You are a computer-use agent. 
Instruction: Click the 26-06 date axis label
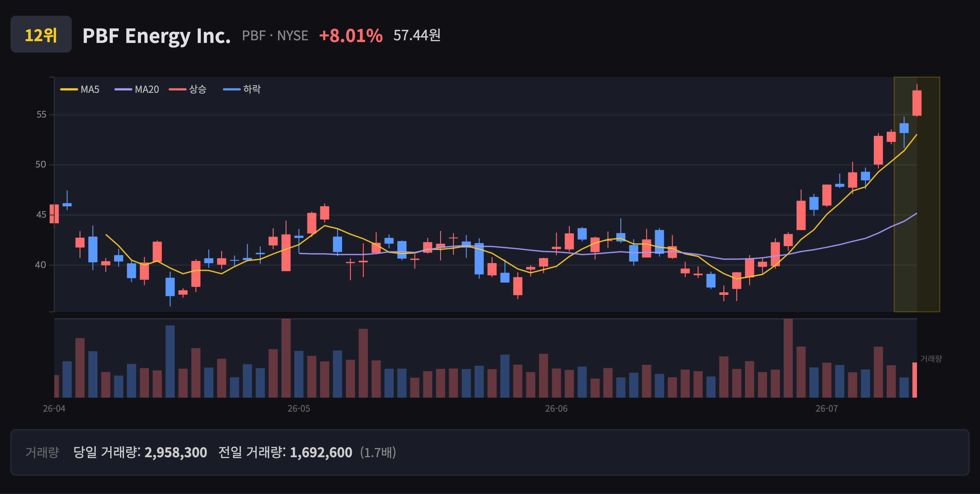point(556,409)
